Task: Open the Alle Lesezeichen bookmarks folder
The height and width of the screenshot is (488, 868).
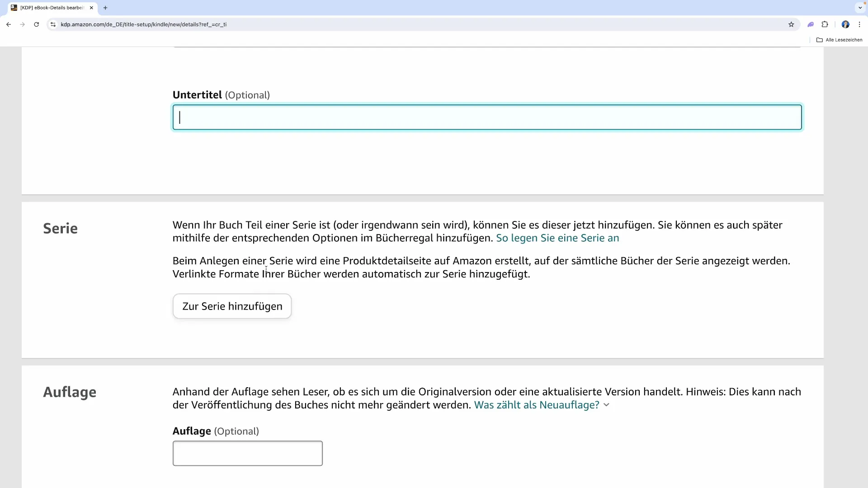Action: click(840, 40)
